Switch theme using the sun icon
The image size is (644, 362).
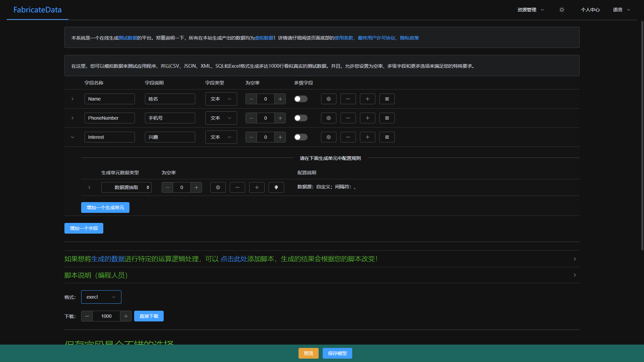[561, 10]
